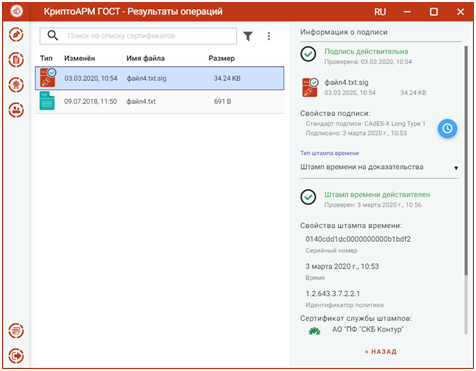Click the blue timestamp clock button
The height and width of the screenshot is (371, 476).
pos(447,128)
